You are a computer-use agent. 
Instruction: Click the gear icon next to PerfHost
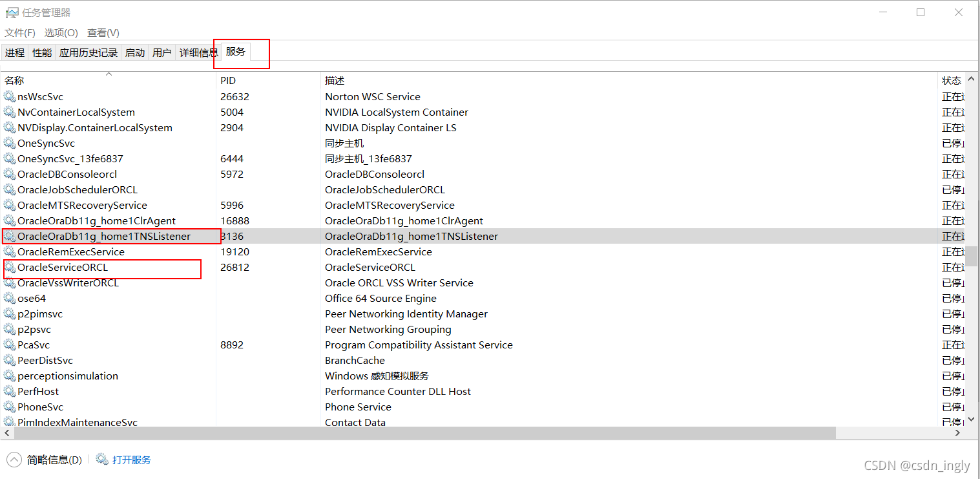point(10,391)
